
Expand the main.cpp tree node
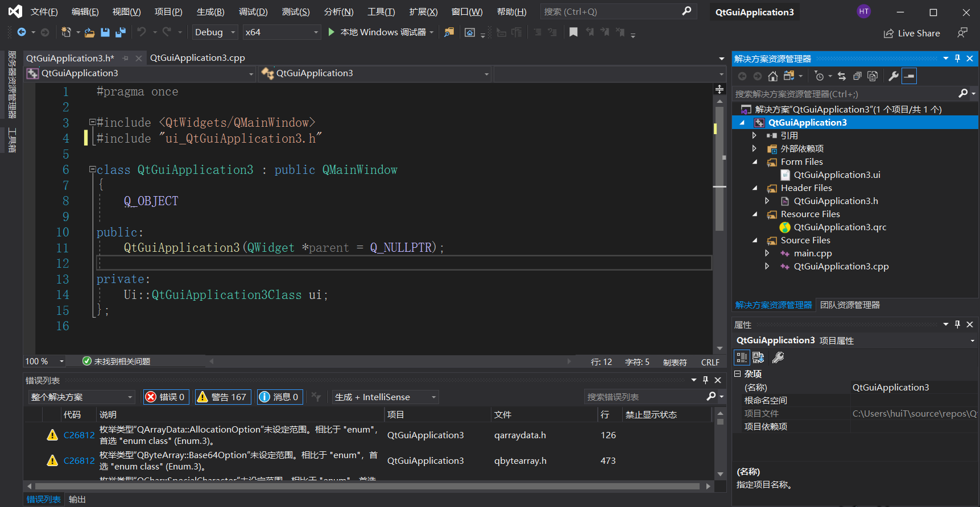coord(767,253)
